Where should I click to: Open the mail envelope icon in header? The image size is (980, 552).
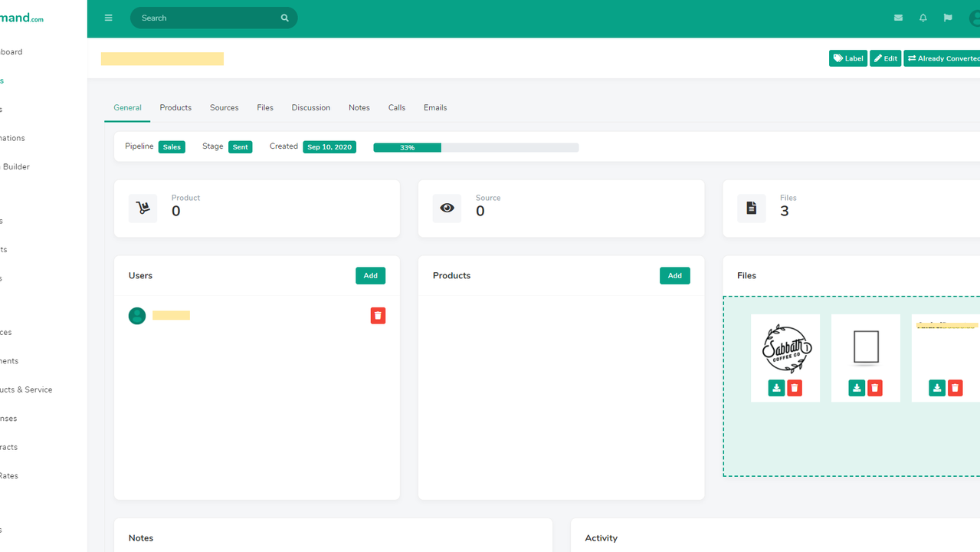pos(898,18)
